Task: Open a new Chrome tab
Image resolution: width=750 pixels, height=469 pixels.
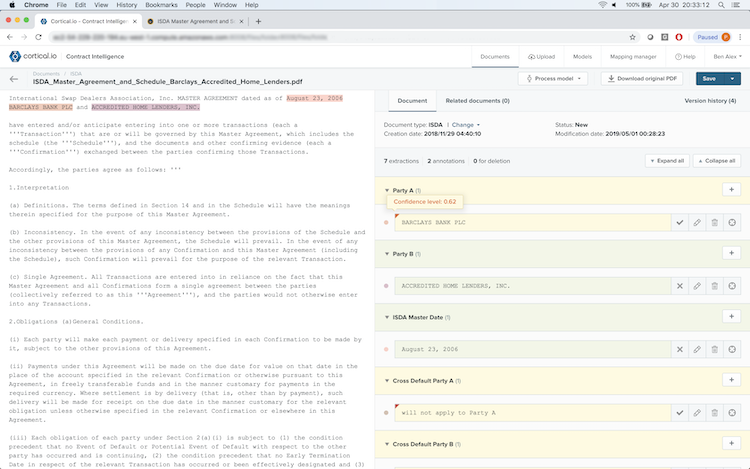Action: pos(258,22)
